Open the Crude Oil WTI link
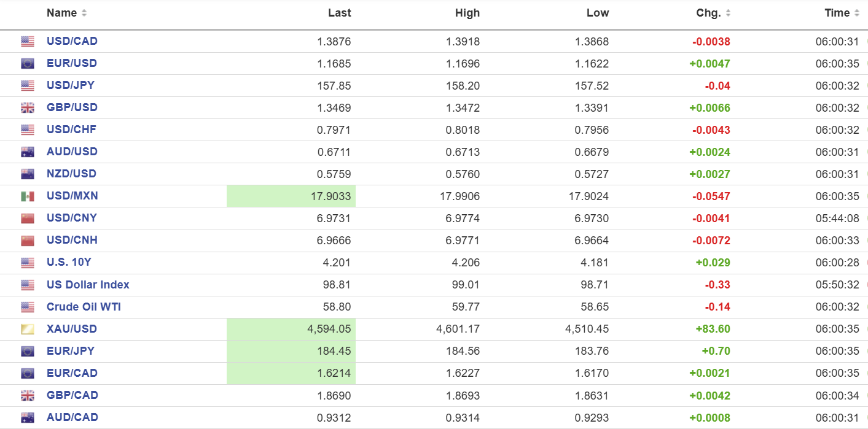This screenshot has height=429, width=868. tap(84, 307)
